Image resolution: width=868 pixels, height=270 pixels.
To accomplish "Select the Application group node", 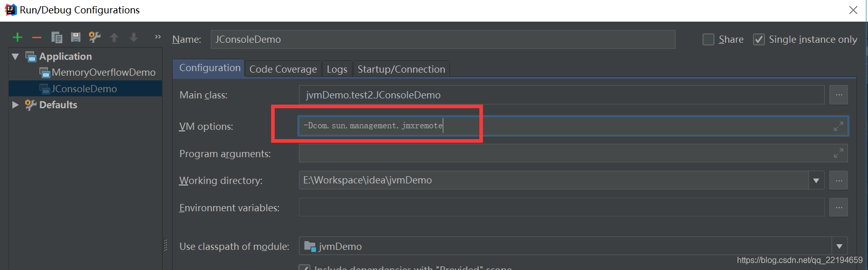I will (x=65, y=56).
